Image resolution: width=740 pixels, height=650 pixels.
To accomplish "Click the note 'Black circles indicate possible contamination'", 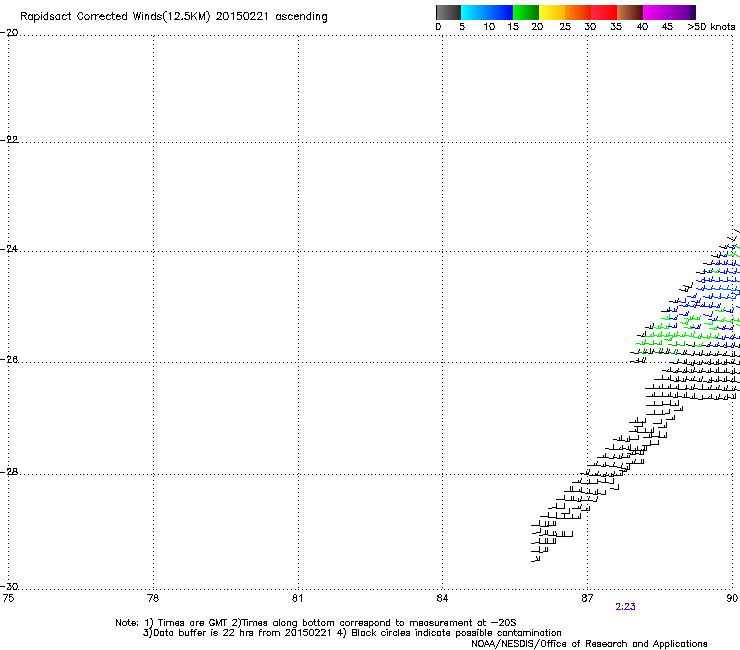I will pos(456,633).
